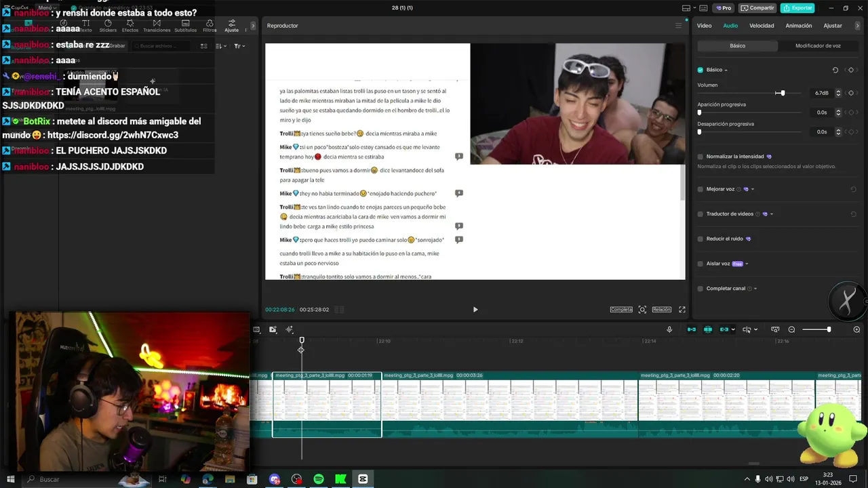Select the Básico audio sub-tab
This screenshot has width=868, height=488.
(x=737, y=46)
